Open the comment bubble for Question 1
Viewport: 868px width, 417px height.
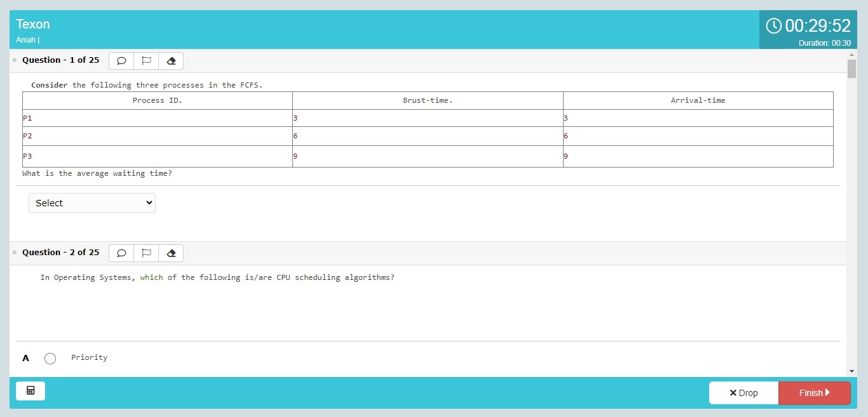pos(121,61)
